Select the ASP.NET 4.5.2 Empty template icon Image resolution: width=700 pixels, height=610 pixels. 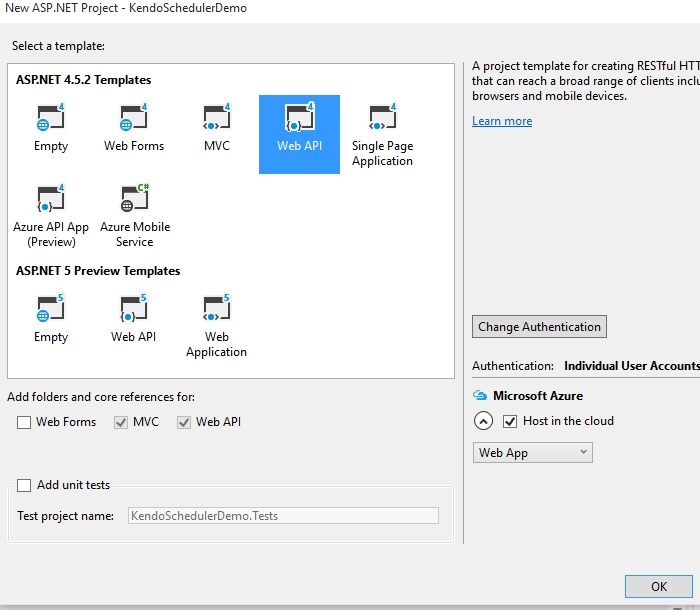click(50, 117)
